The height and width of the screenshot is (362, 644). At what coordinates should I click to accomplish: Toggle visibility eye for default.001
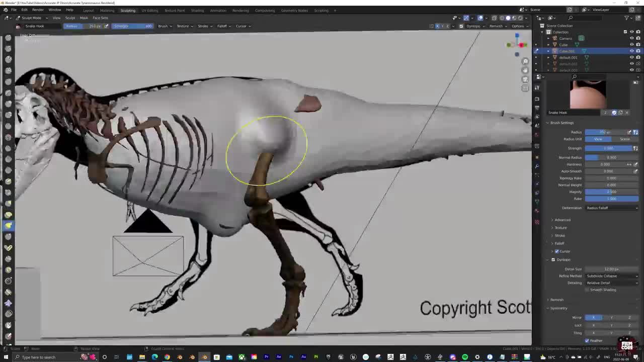632,57
